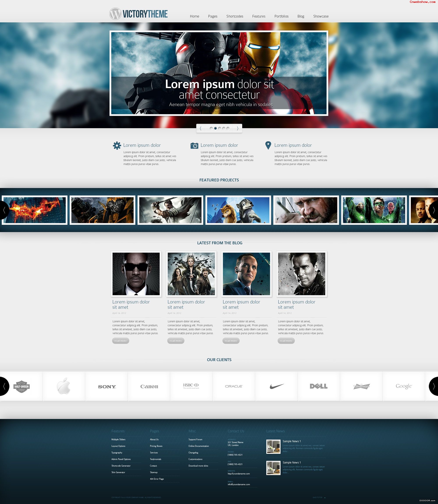Select the fourth slider pagination dot
The image size is (438, 504).
tap(224, 128)
